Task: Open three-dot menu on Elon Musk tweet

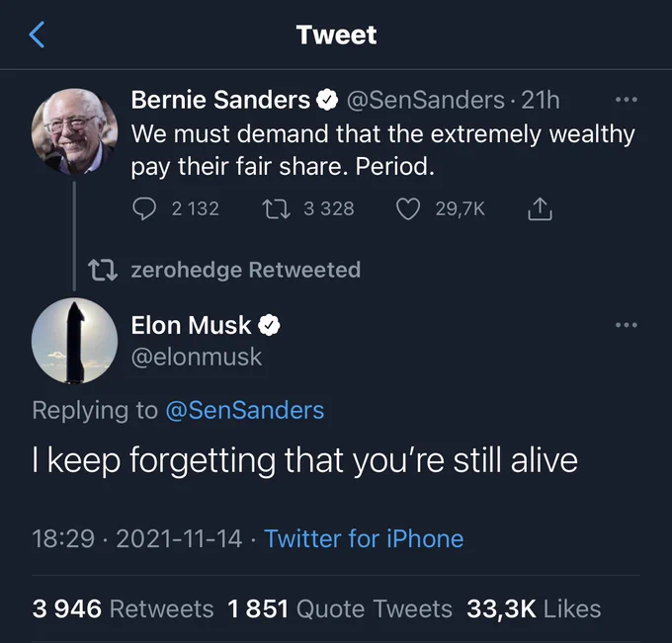Action: click(627, 325)
